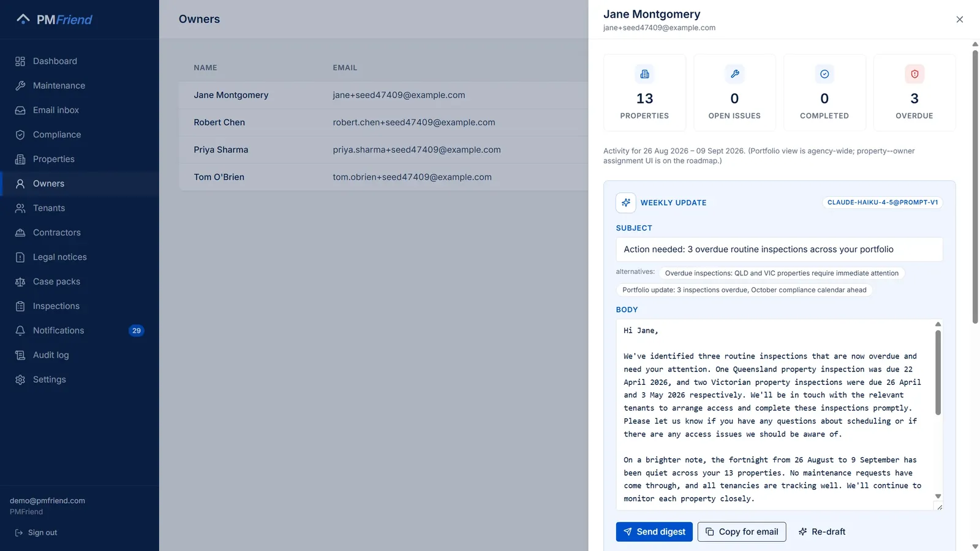This screenshot has height=551, width=980.
Task: Copy the digest for email
Action: coord(742,531)
